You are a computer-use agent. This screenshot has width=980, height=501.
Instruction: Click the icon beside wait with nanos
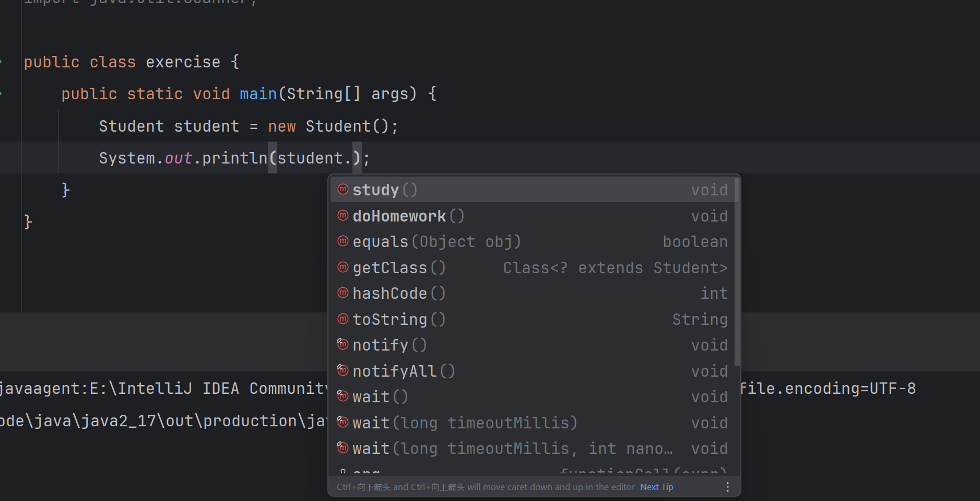point(343,447)
